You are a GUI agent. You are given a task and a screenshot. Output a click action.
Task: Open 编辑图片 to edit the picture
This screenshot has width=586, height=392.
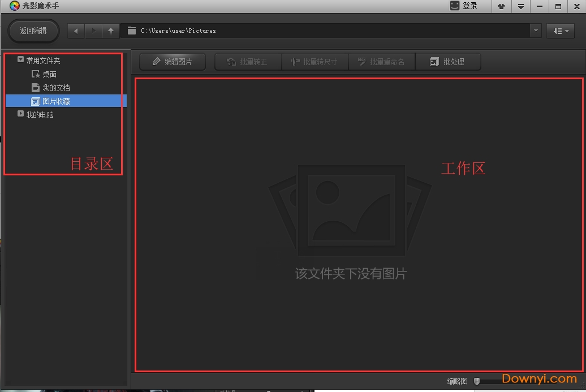coord(173,62)
